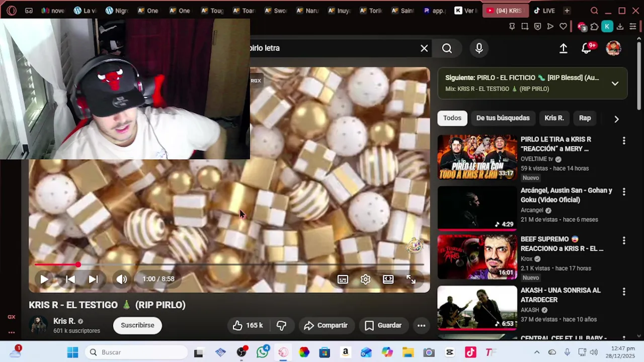
Task: Open Kris R. channel avatar
Action: 38,325
